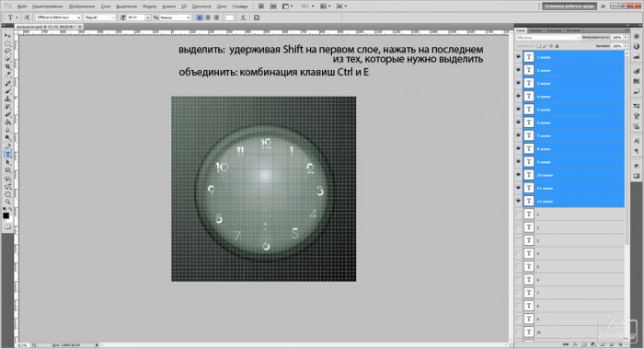
Task: Hide the '12 копия' layer
Action: click(x=518, y=201)
